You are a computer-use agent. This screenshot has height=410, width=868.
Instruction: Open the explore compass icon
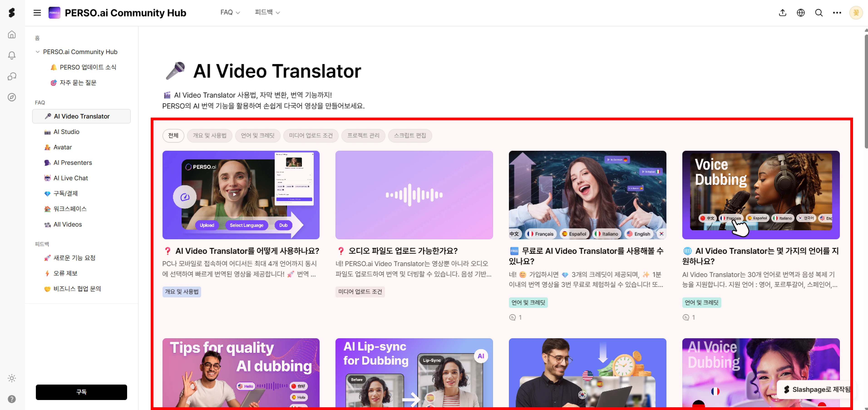(12, 97)
